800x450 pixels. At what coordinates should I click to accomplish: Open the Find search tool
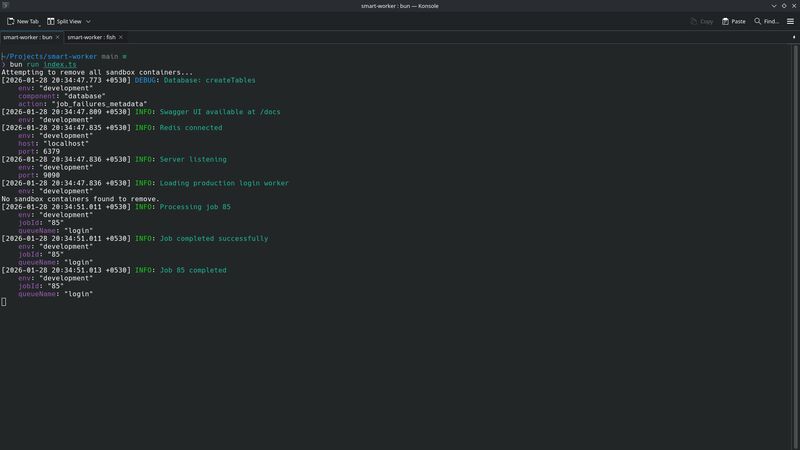(766, 21)
